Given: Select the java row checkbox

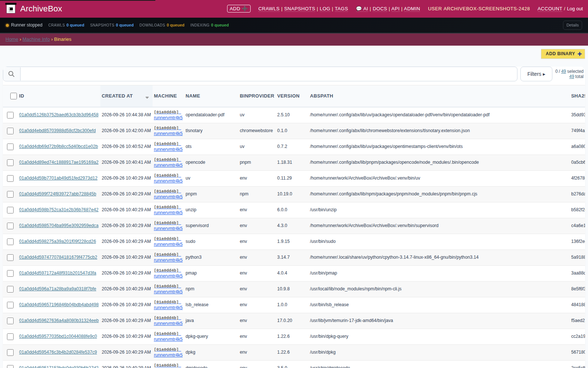Looking at the screenshot, I should [10, 321].
